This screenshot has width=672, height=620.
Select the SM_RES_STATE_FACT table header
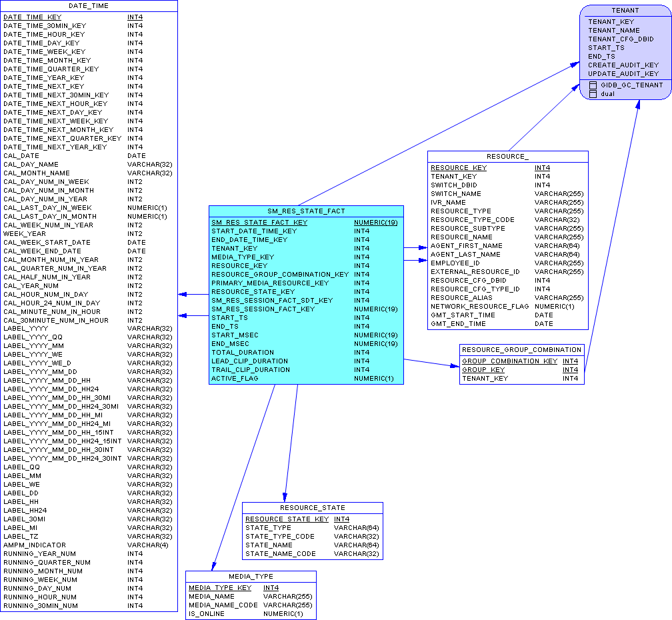306,211
